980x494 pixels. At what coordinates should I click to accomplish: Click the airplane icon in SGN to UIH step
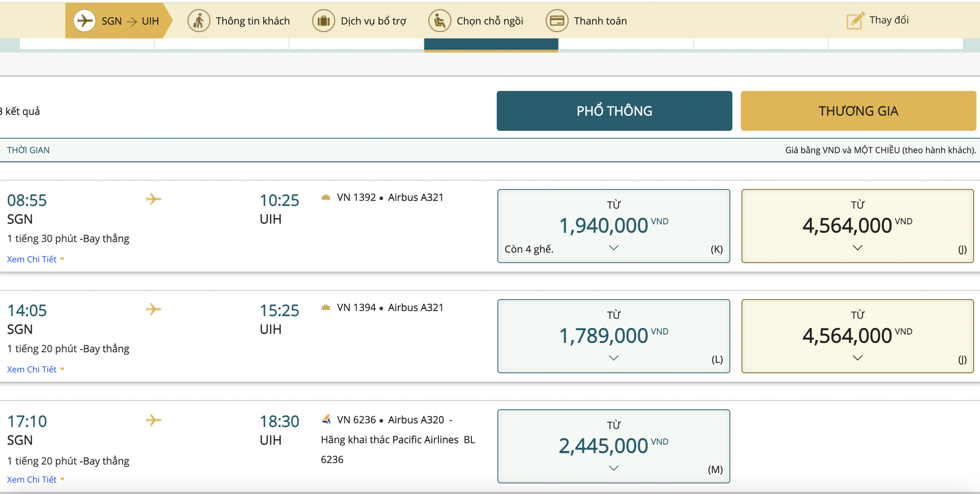pos(84,21)
